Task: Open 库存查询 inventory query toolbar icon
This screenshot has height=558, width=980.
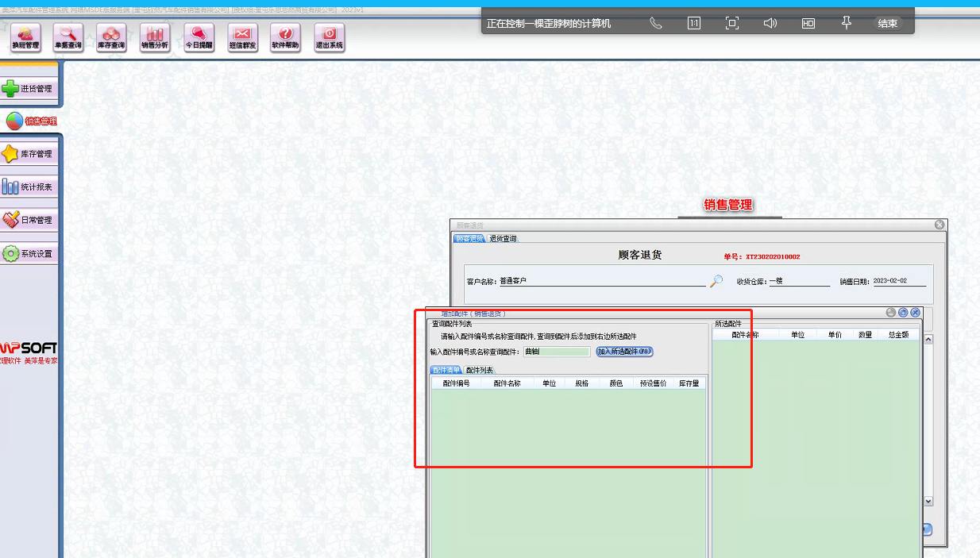Action: tap(111, 37)
